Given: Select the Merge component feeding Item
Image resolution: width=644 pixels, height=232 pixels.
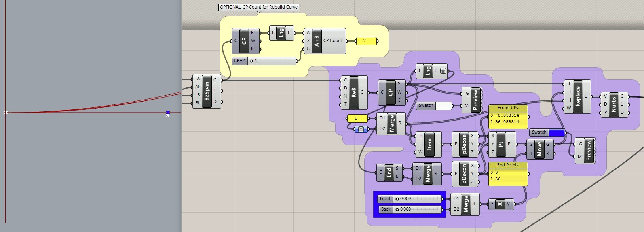Looking at the screenshot, I should (x=391, y=123).
